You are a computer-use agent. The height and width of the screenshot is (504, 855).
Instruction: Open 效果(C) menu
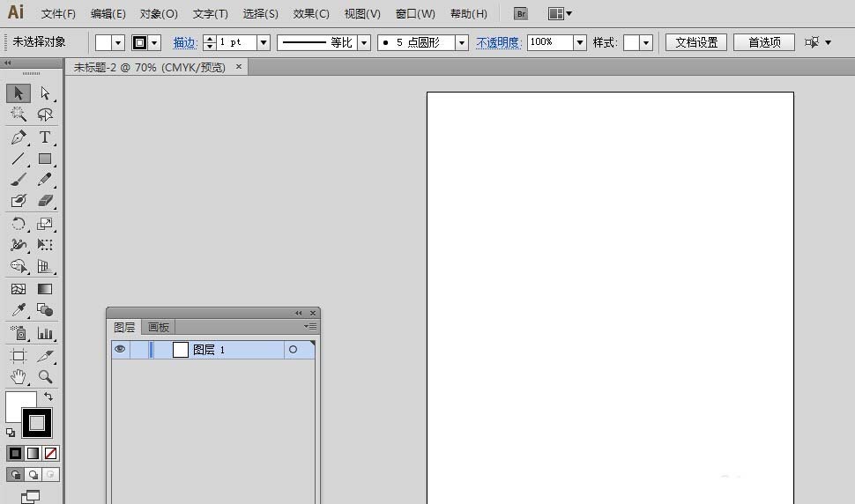pyautogui.click(x=311, y=13)
